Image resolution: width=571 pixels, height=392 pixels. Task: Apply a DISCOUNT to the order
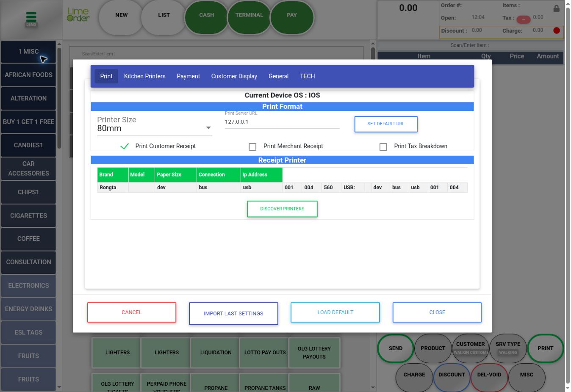(x=452, y=377)
